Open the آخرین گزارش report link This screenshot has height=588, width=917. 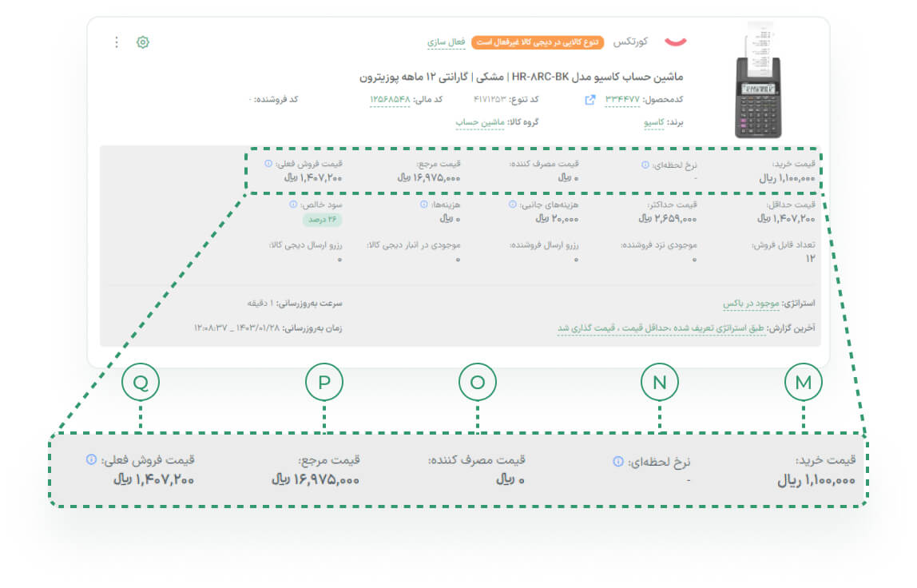point(661,328)
